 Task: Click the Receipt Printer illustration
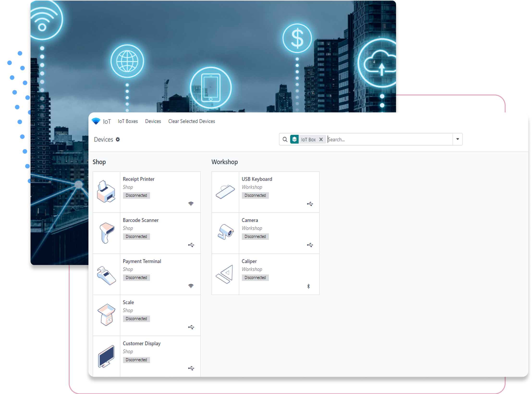pyautogui.click(x=106, y=191)
